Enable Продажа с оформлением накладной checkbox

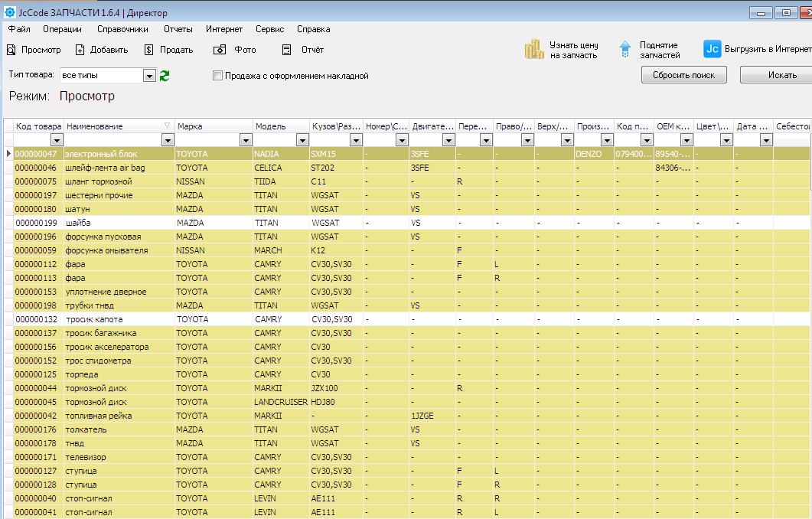[x=217, y=76]
